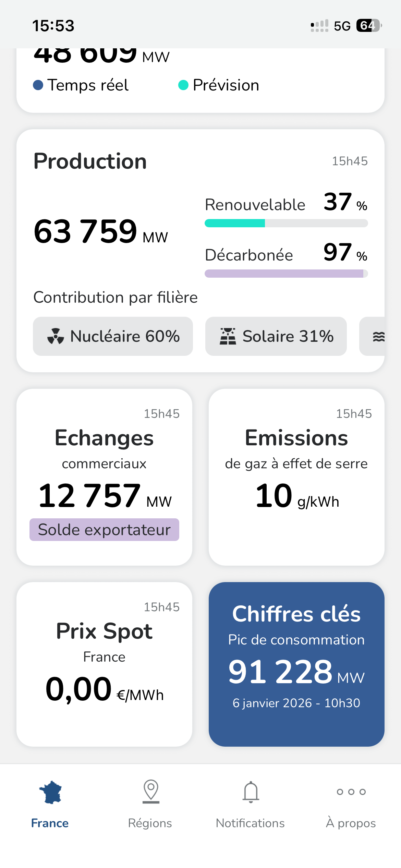
Task: Tap the solar panel icon
Action: pos(228,336)
